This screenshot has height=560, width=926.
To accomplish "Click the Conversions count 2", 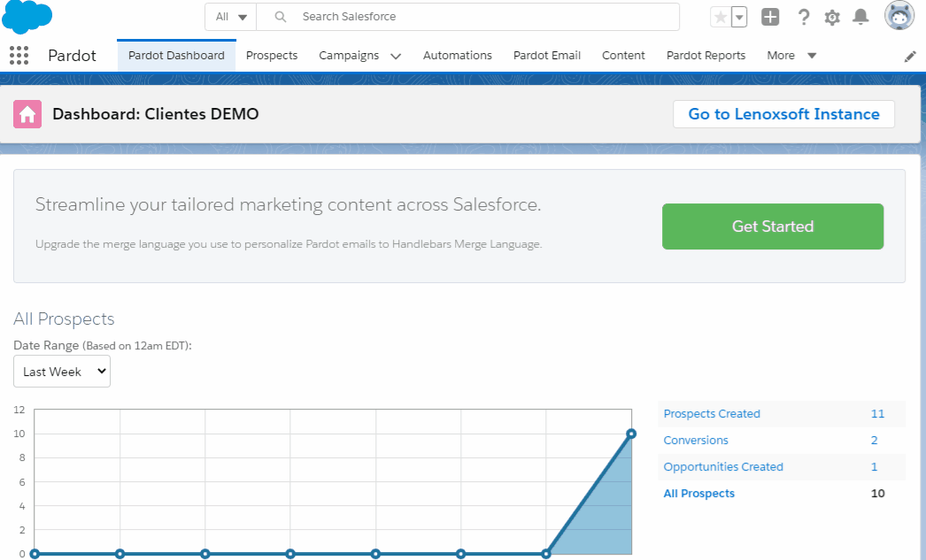I will tap(874, 441).
